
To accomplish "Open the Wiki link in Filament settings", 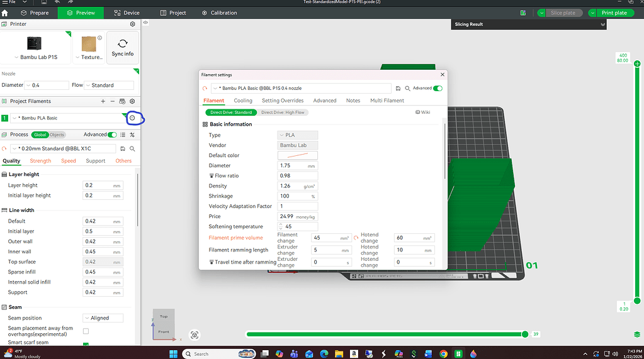I will (x=422, y=112).
